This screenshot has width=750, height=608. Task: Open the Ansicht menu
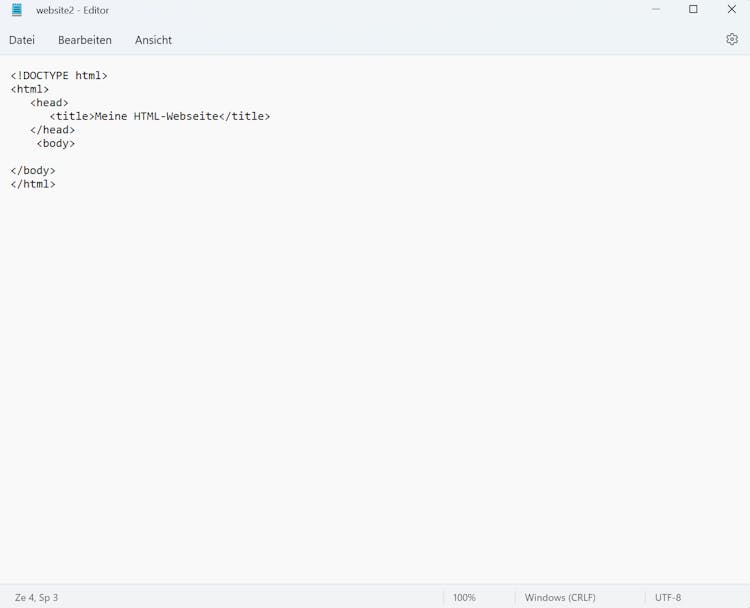coord(153,40)
